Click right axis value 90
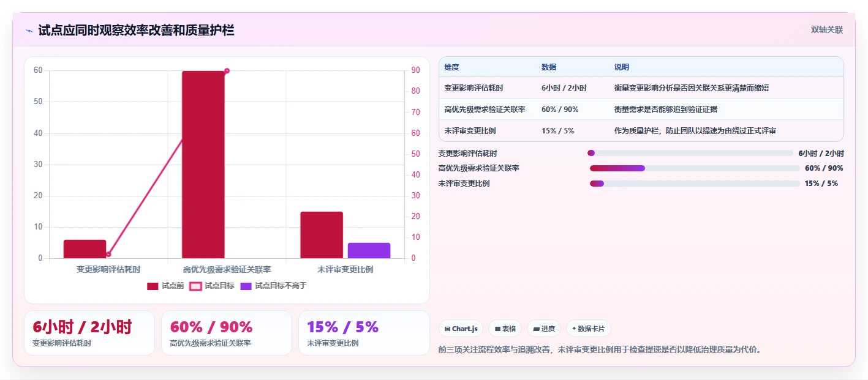868x380 pixels. (415, 70)
